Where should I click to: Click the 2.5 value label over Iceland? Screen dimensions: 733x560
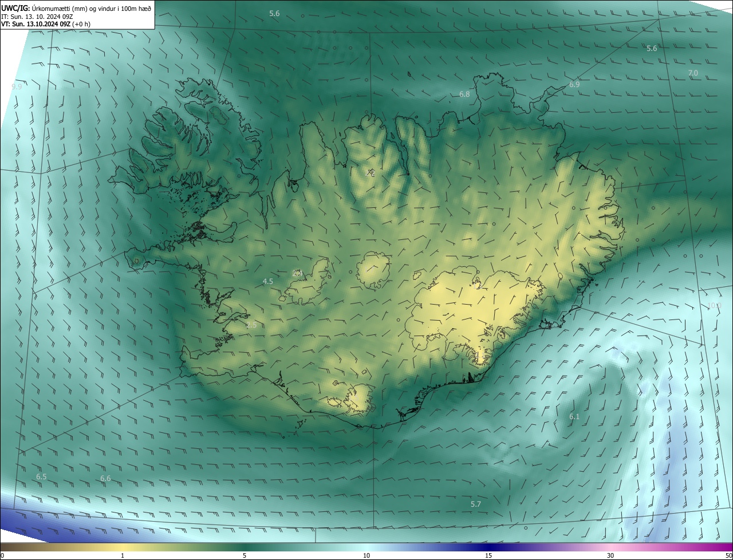click(251, 325)
